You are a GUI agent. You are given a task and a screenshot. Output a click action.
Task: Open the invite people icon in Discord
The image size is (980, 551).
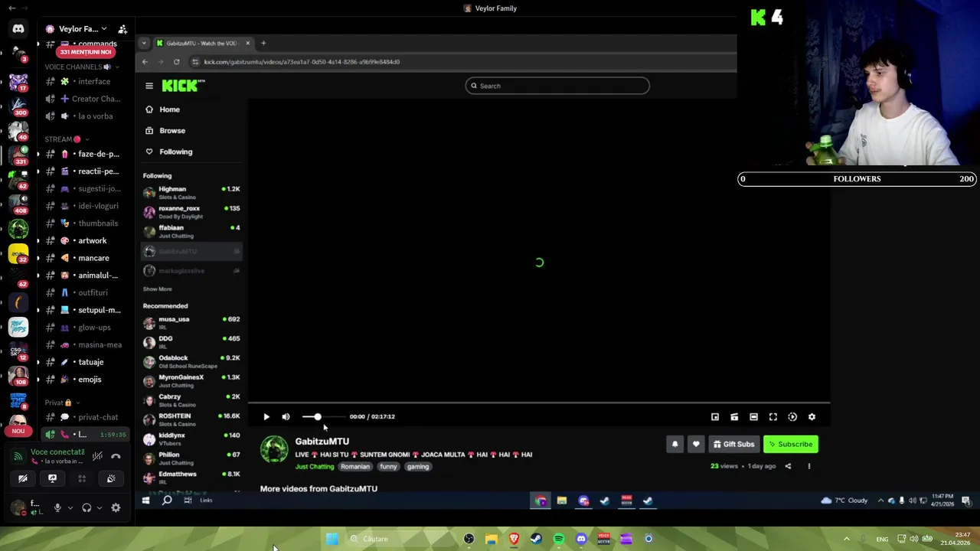[x=122, y=29]
